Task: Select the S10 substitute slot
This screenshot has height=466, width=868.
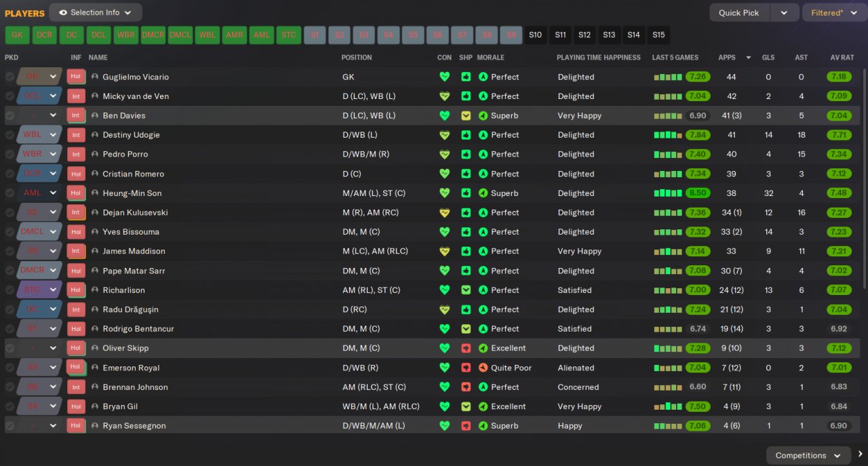Action: point(536,35)
